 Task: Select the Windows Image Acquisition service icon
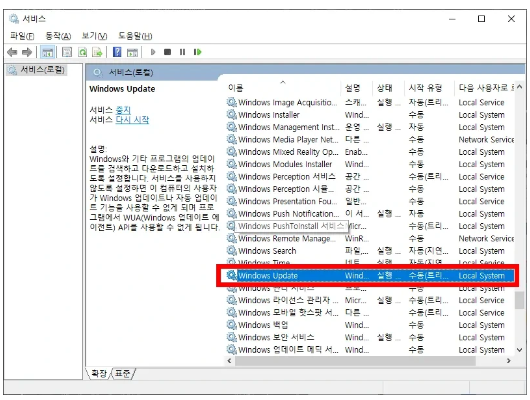click(x=232, y=102)
